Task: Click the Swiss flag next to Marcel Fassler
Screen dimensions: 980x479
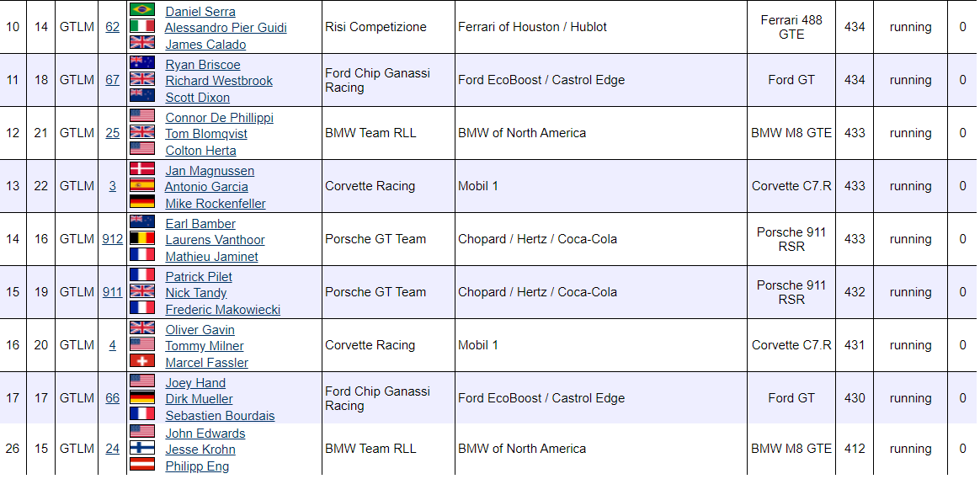Action: coord(142,361)
